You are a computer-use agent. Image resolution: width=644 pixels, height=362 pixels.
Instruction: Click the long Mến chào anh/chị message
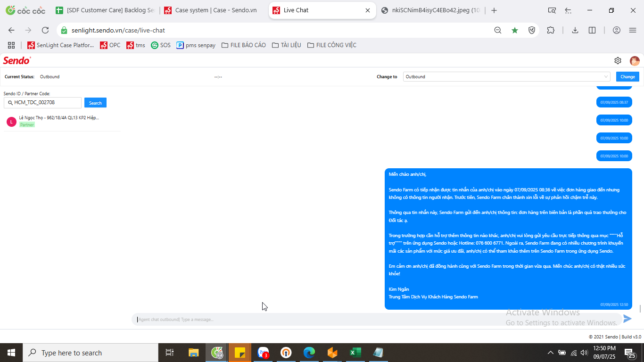[508, 239]
